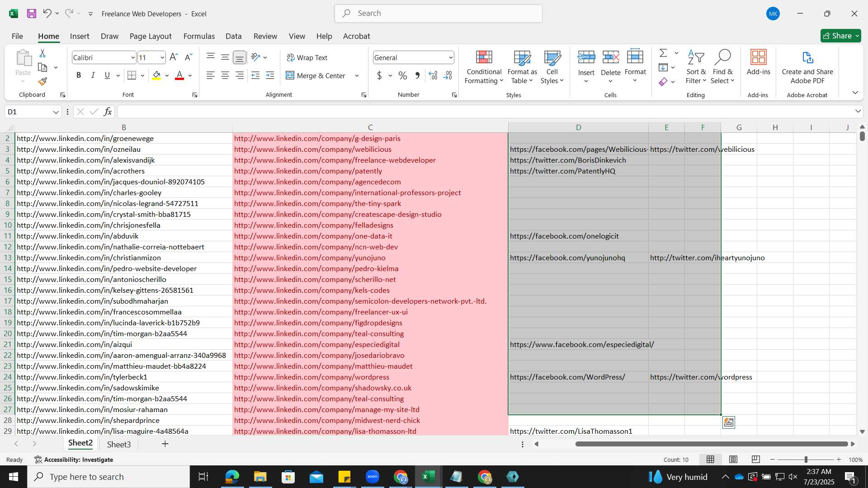This screenshot has width=868, height=488.
Task: Open the Add-ins gallery icon
Action: pos(759,62)
